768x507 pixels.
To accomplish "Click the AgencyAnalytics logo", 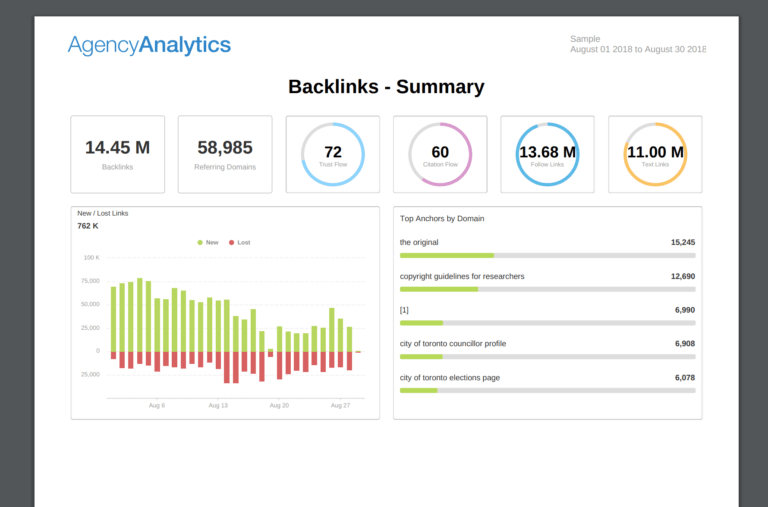I will 149,44.
